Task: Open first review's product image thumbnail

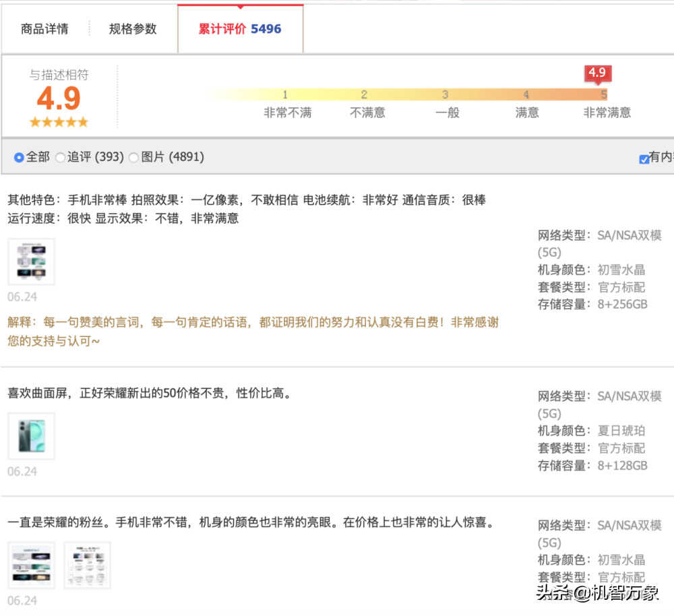Action: 31,261
